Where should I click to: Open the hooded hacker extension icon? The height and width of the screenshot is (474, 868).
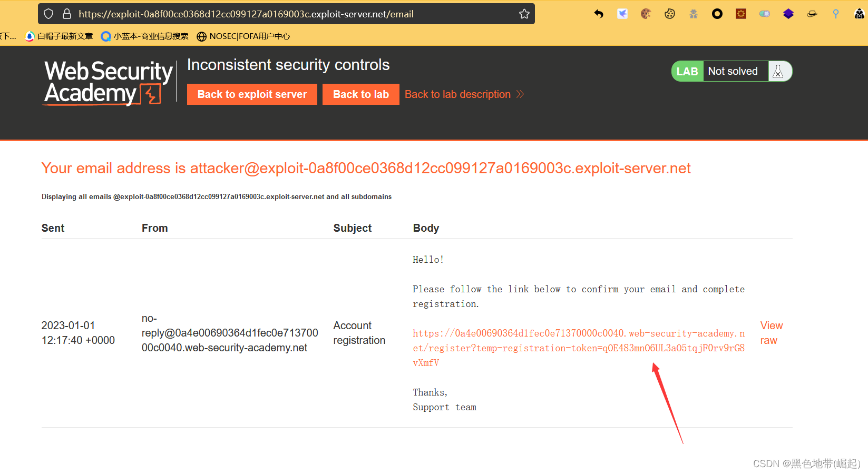tap(860, 14)
